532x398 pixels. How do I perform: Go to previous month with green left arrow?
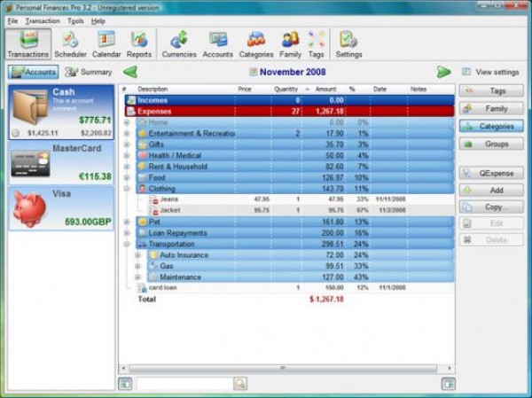130,72
